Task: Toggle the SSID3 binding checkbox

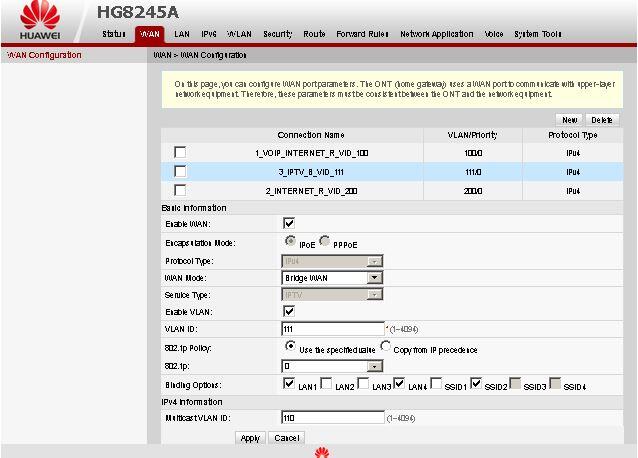Action: click(515, 383)
